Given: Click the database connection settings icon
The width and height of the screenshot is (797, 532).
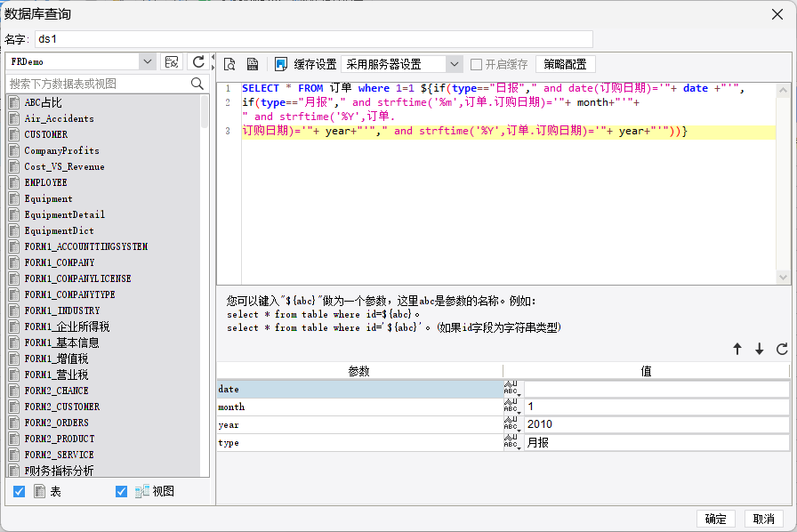Looking at the screenshot, I should pyautogui.click(x=172, y=62).
